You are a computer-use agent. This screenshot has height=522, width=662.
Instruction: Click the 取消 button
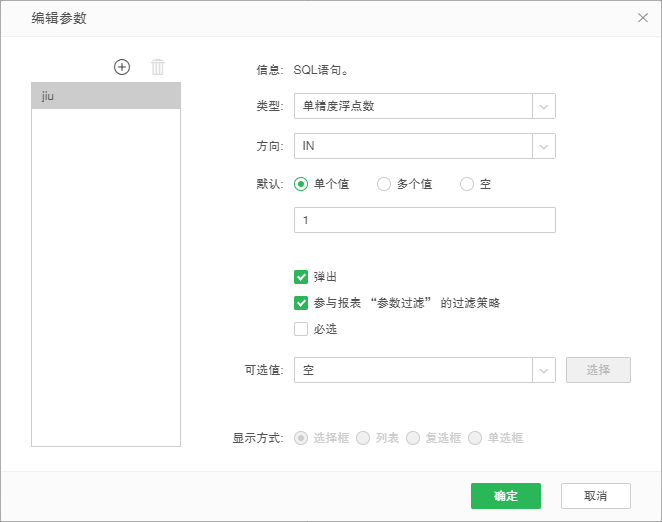pos(596,496)
